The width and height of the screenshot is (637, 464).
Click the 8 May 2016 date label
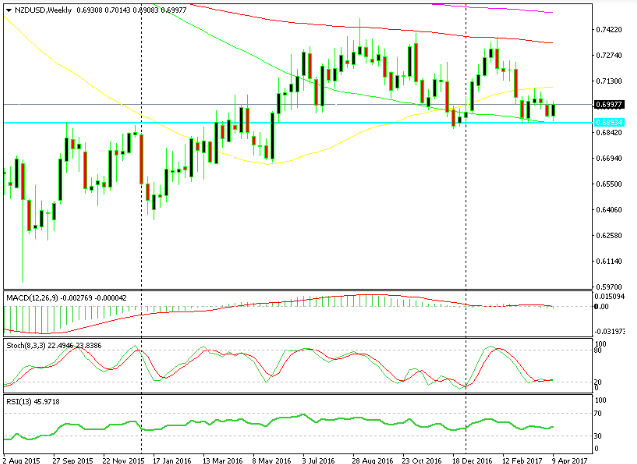tap(271, 460)
